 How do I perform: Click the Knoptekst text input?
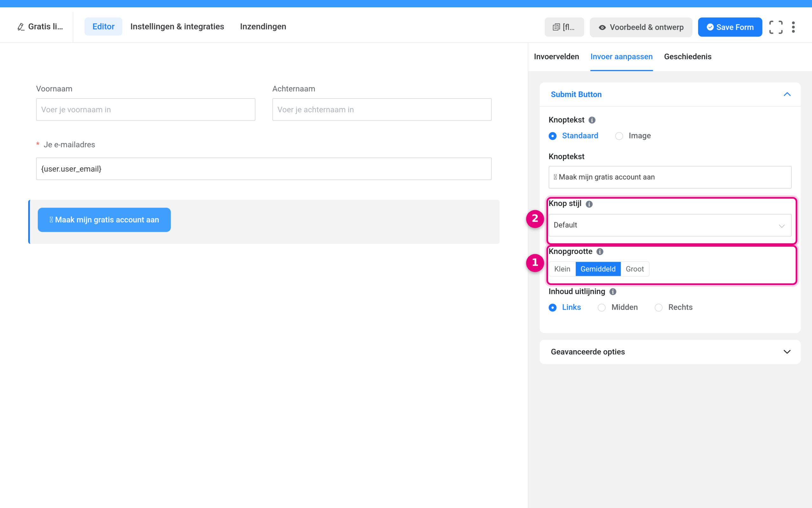pos(670,177)
